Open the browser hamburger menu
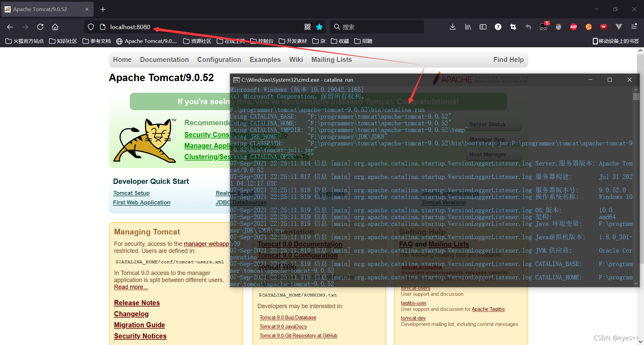This screenshot has height=345, width=644. tap(634, 27)
